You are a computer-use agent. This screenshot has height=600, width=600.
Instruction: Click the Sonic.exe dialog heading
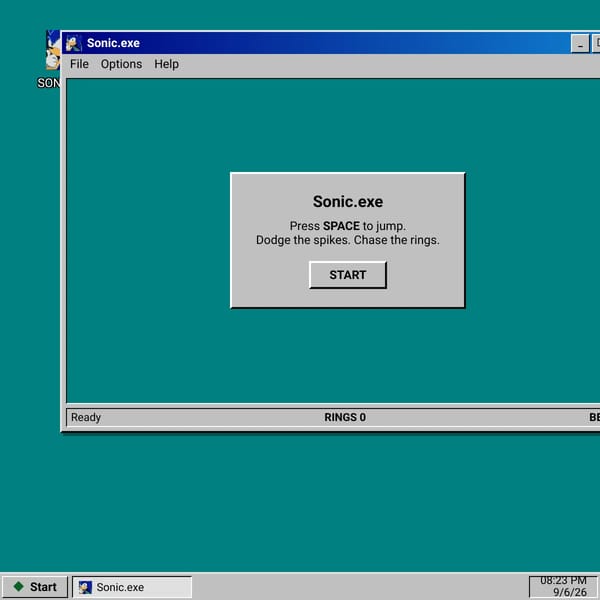348,202
